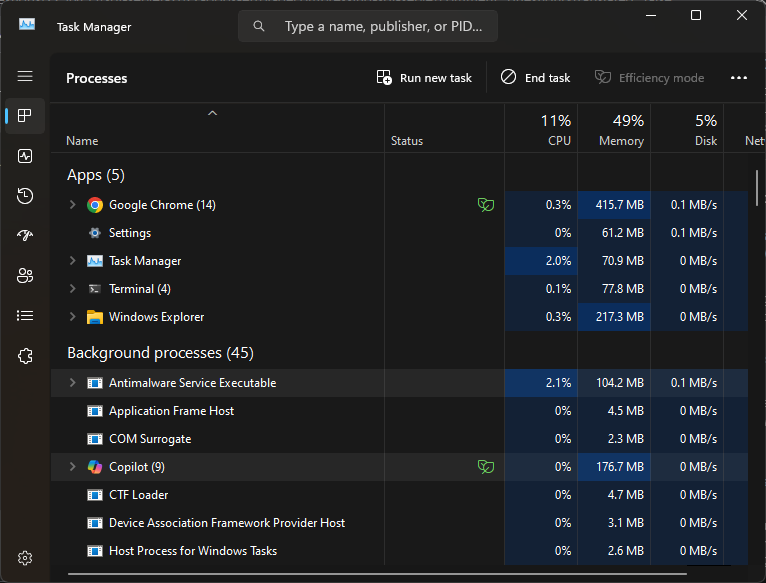The image size is (766, 583).
Task: Click the vertical scrollbar thumb
Action: coord(757,188)
